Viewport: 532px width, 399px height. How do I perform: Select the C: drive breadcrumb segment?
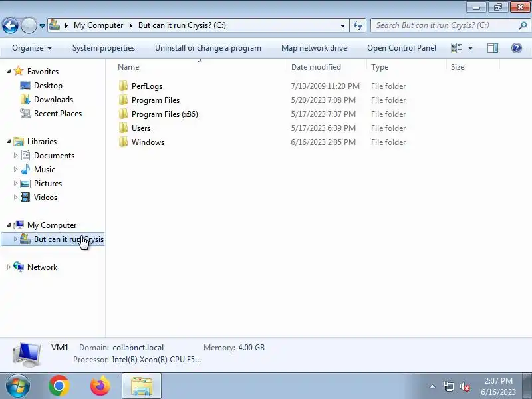click(x=182, y=25)
